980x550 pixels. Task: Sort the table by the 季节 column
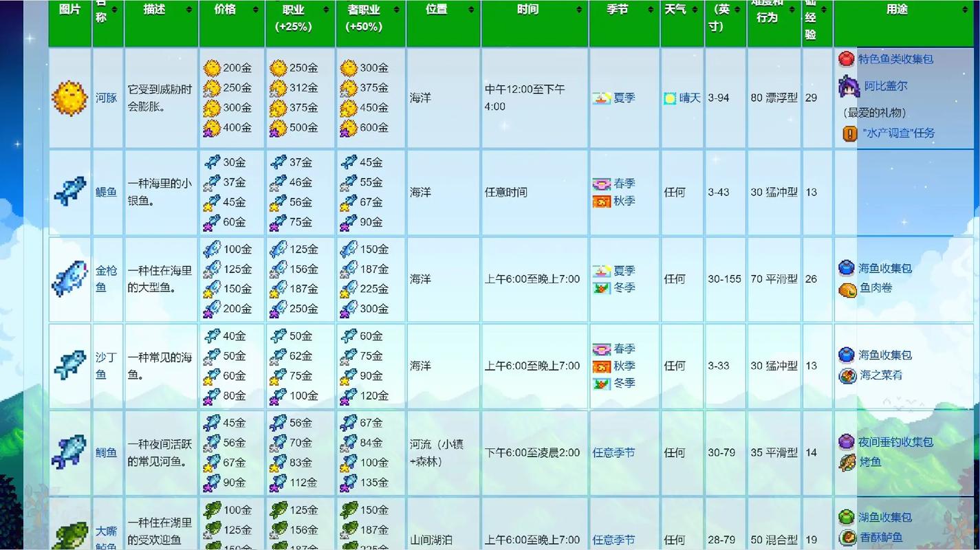[x=624, y=23]
